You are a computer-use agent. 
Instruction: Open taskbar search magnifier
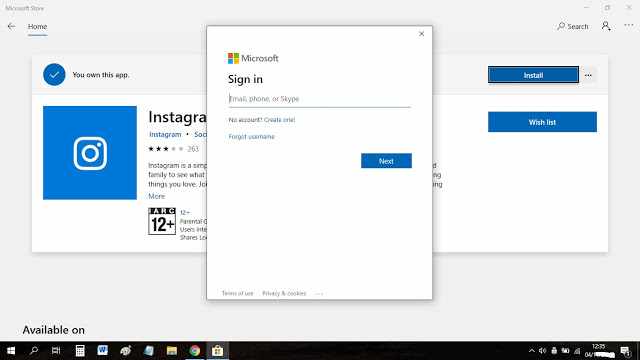click(34, 351)
